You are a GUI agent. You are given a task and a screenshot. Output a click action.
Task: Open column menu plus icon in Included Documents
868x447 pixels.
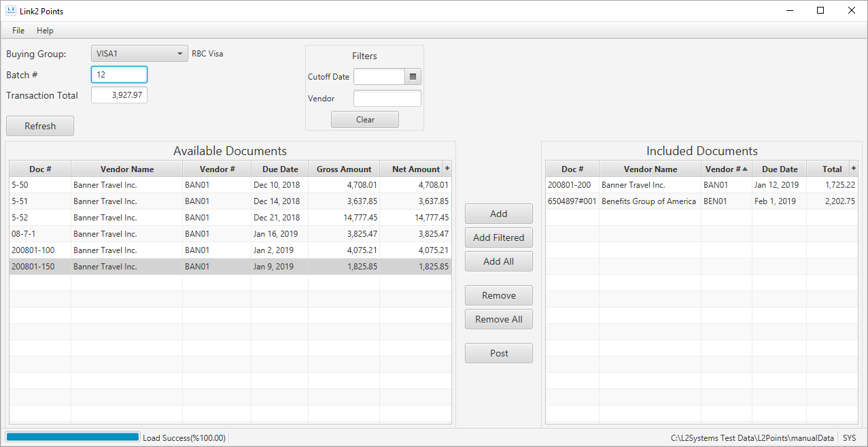854,169
